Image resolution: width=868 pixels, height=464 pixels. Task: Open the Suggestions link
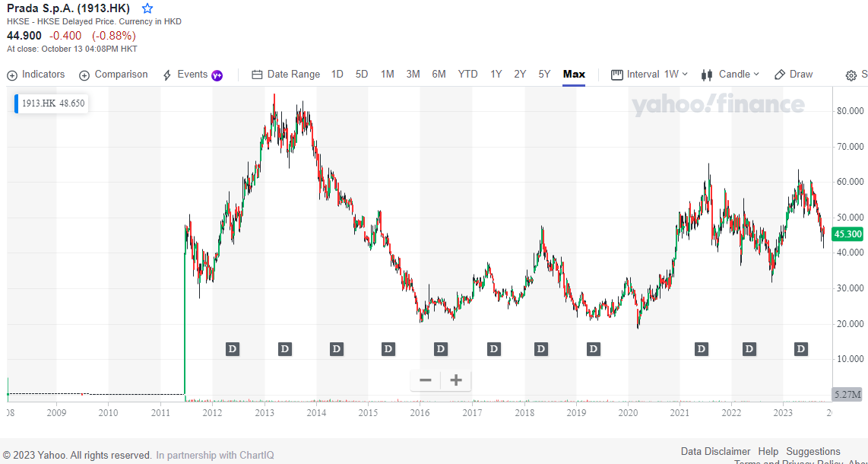click(813, 451)
